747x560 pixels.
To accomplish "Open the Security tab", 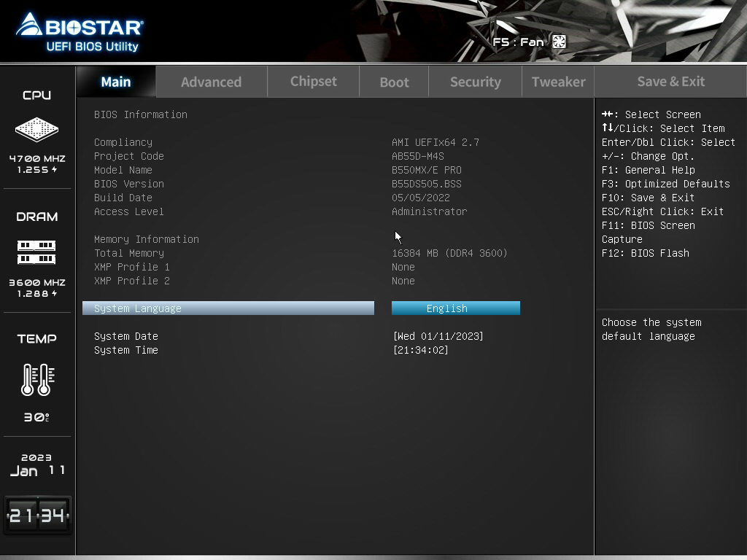I will [x=476, y=82].
